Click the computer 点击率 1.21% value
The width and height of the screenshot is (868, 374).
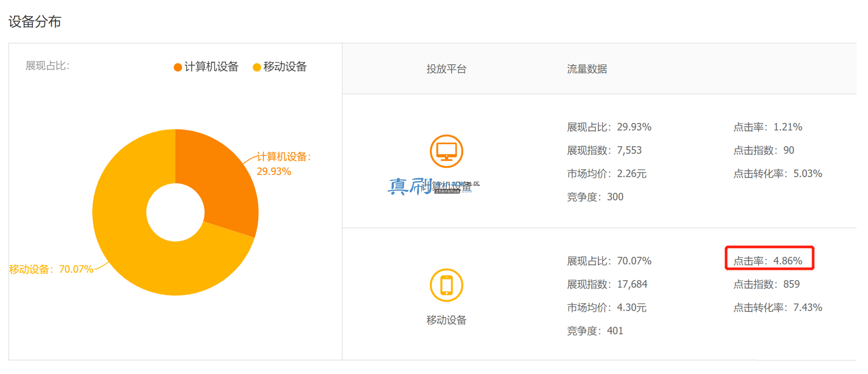[x=768, y=127]
